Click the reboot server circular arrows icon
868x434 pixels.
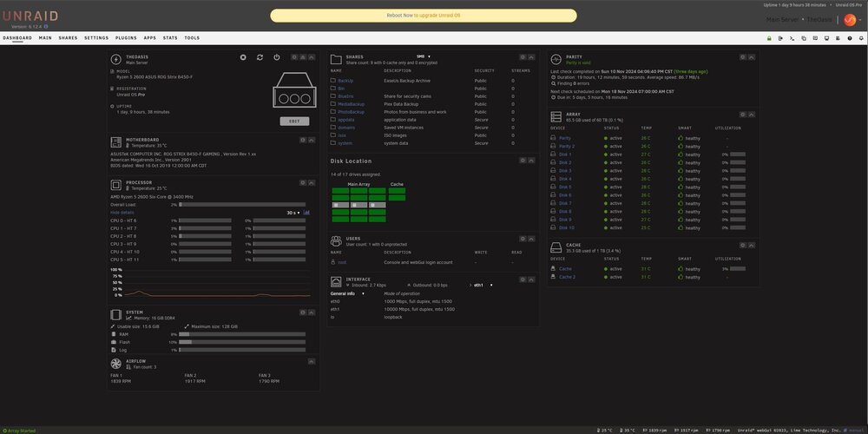coord(260,57)
